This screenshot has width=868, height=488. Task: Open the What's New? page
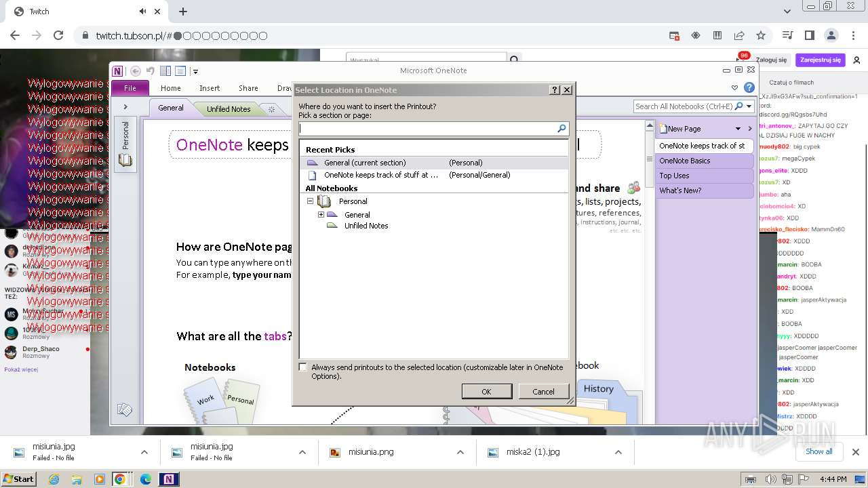(x=705, y=190)
